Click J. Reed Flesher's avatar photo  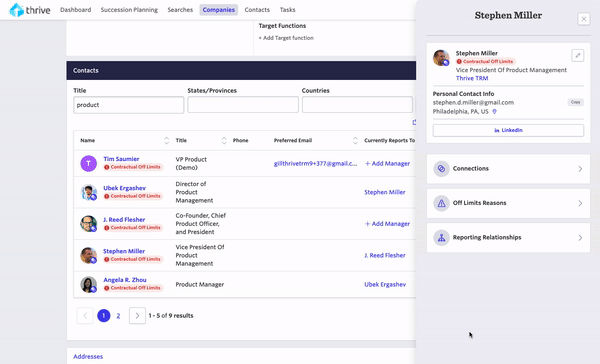pyautogui.click(x=88, y=224)
